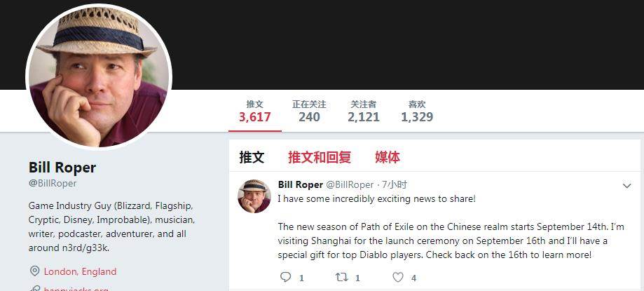Open the large Bill Roper profile photo
The width and height of the screenshot is (644, 291).
click(99, 76)
